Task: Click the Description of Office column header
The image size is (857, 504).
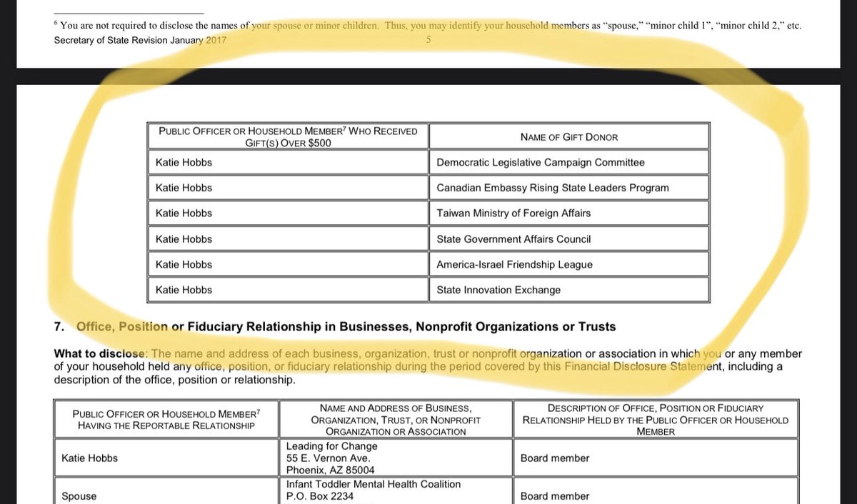Action: click(x=655, y=420)
